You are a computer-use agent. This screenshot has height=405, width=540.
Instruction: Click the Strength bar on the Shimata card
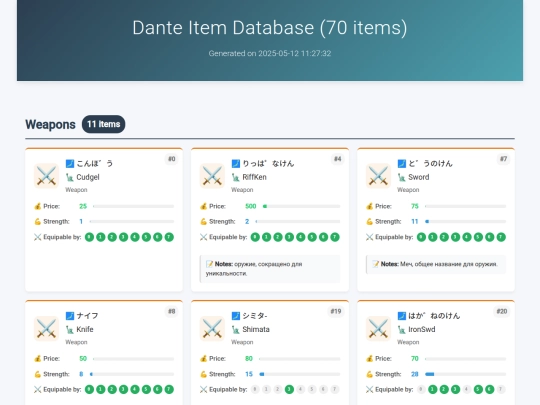click(x=300, y=374)
